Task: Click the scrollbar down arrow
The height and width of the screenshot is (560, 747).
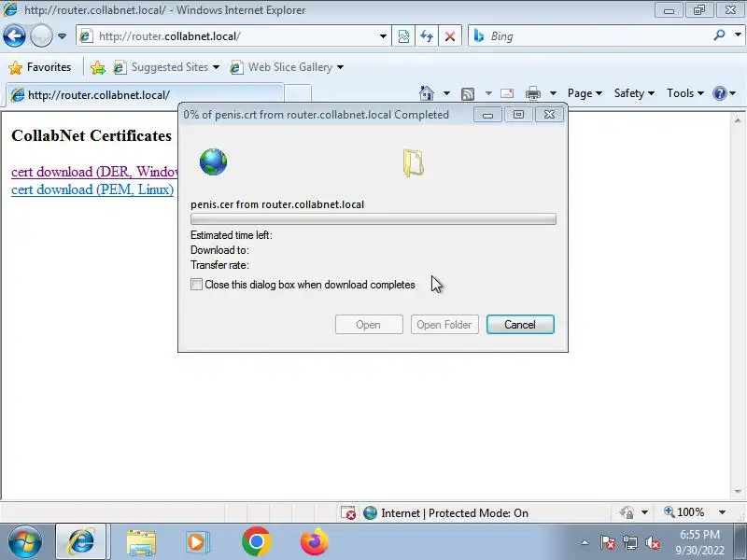Action: [x=738, y=491]
